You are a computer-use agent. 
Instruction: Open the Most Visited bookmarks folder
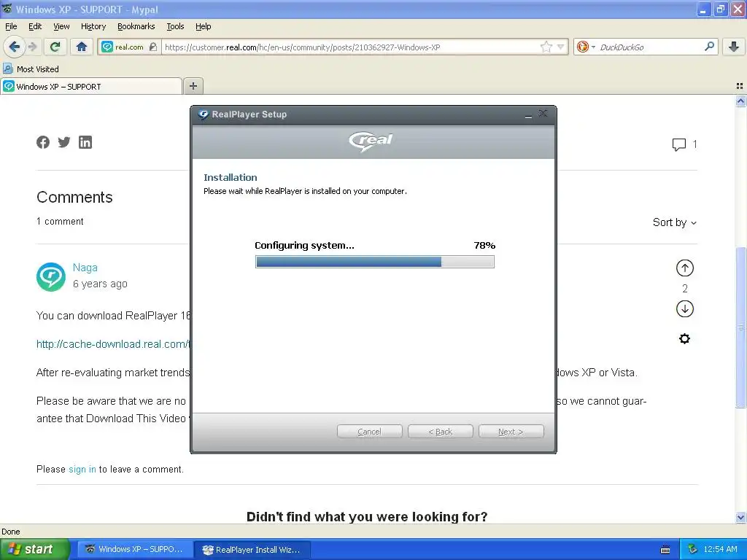(31, 69)
